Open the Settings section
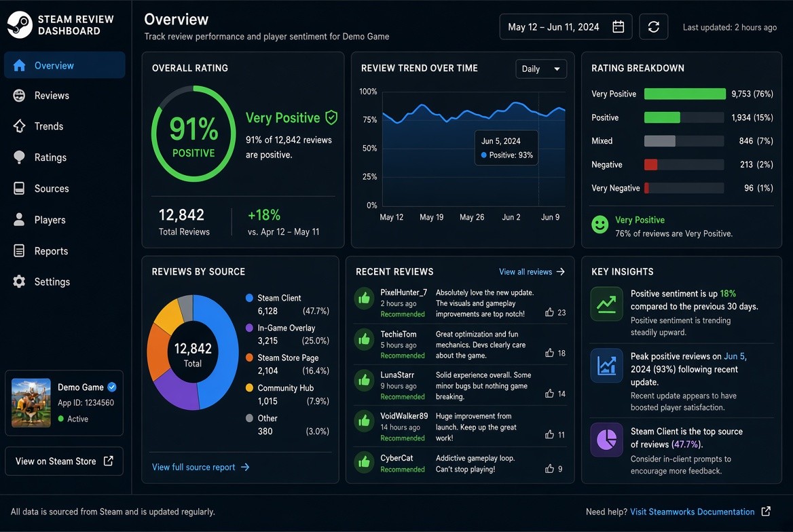This screenshot has width=793, height=532. 64,282
